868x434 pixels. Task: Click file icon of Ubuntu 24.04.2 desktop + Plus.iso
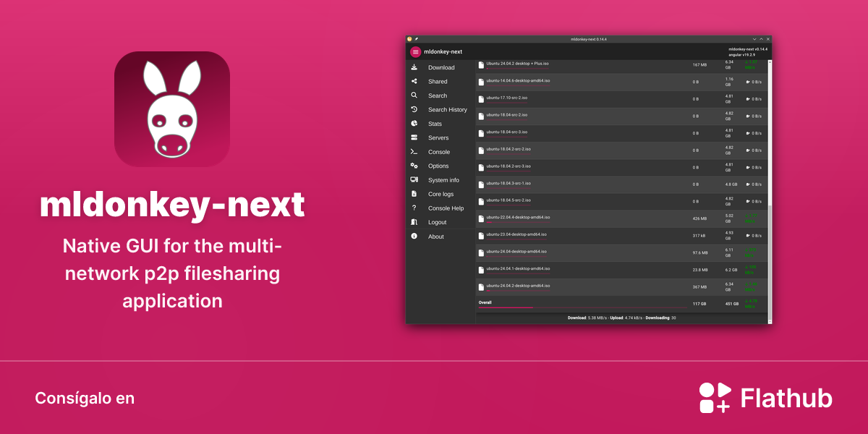click(481, 65)
